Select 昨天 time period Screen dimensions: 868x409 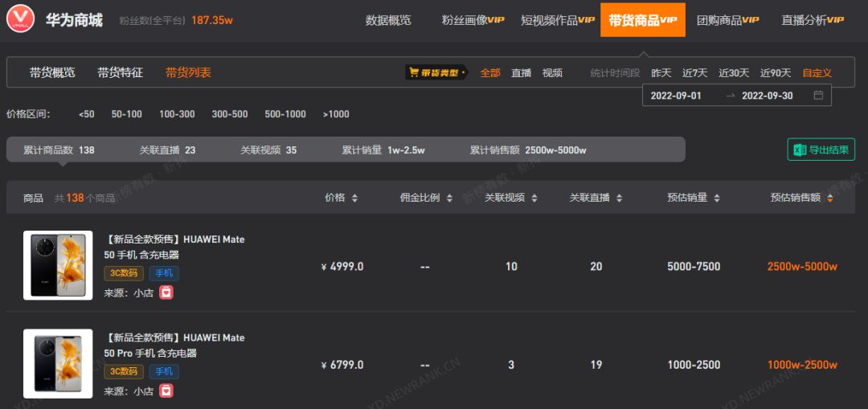pos(661,72)
